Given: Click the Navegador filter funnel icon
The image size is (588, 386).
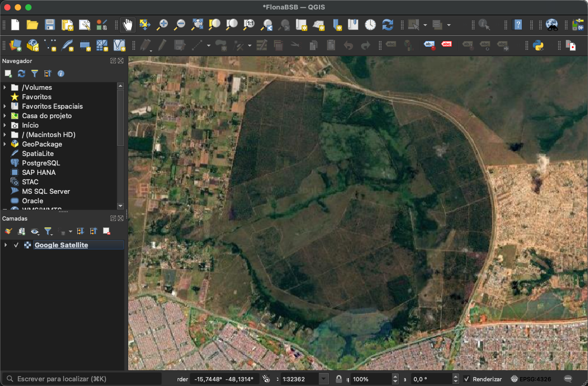Looking at the screenshot, I should 35,74.
